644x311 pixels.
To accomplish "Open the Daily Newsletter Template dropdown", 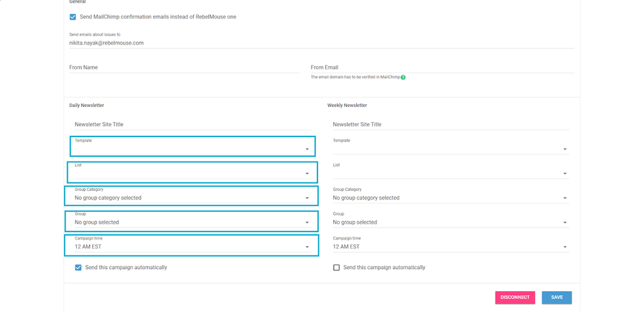I will (191, 147).
